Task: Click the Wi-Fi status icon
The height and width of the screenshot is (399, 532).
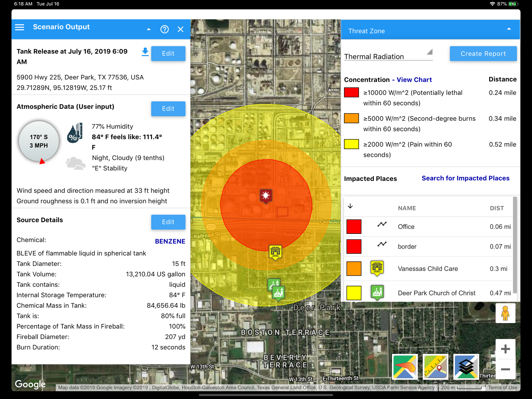Action: click(492, 4)
